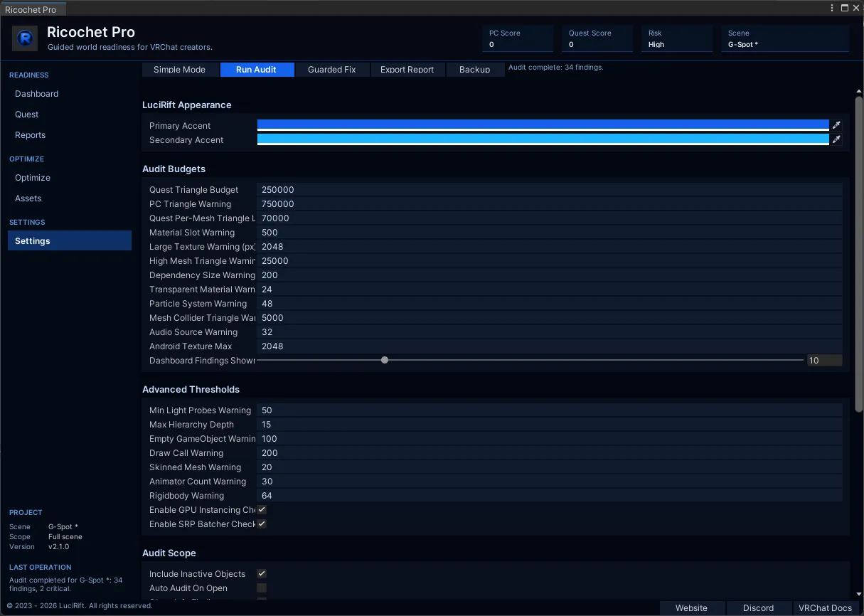This screenshot has height=616, width=864.
Task: Click the Advanced Thresholds heading
Action: pyautogui.click(x=191, y=389)
